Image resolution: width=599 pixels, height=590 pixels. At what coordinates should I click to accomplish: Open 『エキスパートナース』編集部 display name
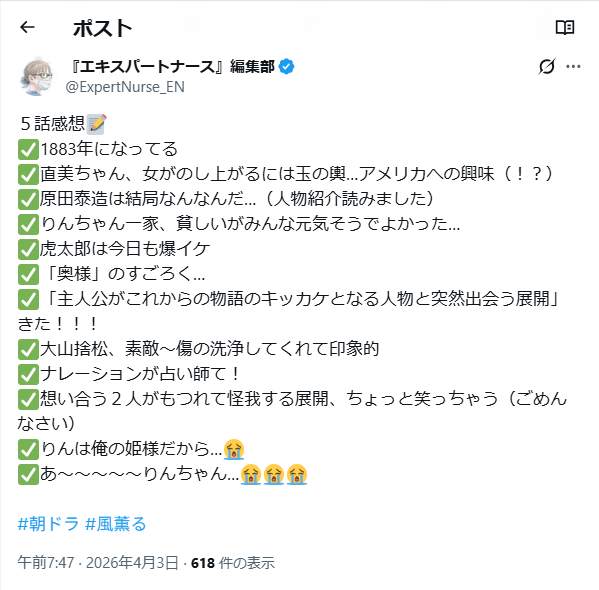tap(173, 66)
